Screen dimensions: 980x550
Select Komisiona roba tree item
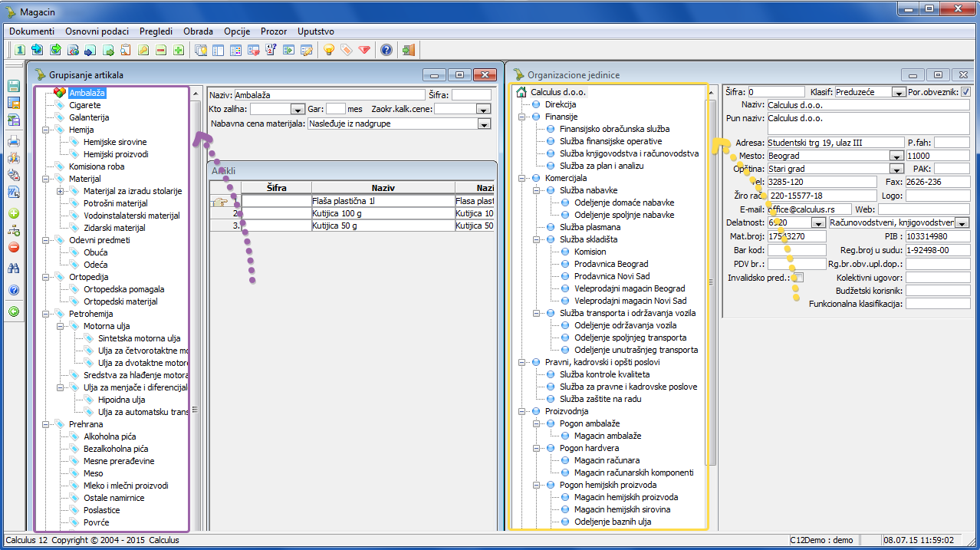[x=97, y=166]
